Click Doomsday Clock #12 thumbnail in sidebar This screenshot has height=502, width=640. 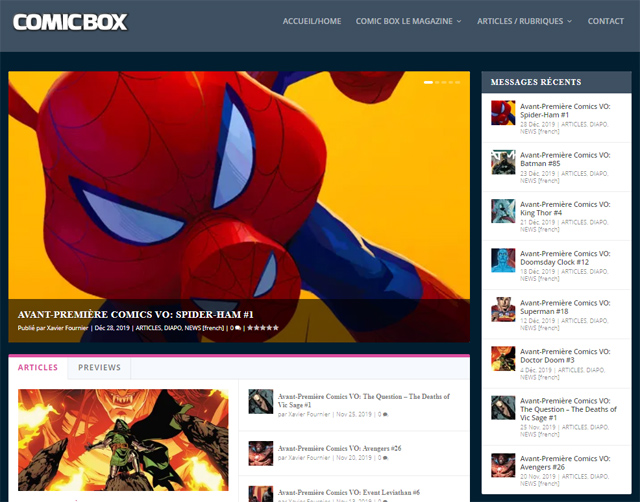click(x=503, y=260)
